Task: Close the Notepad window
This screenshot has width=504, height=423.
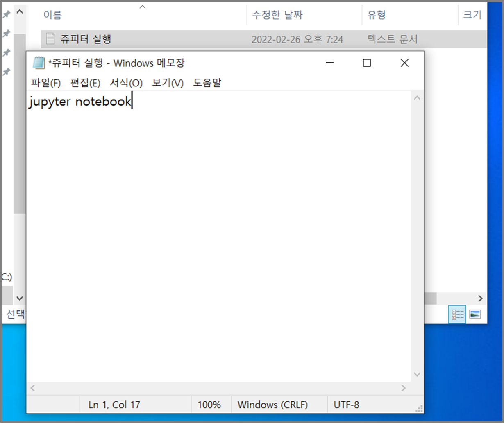Action: click(404, 63)
